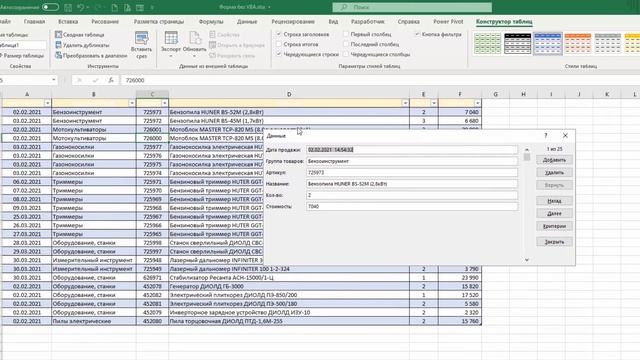Screen dimensions: 640x360
Task: Open the column A header filter dropdown
Action: pos(47,103)
